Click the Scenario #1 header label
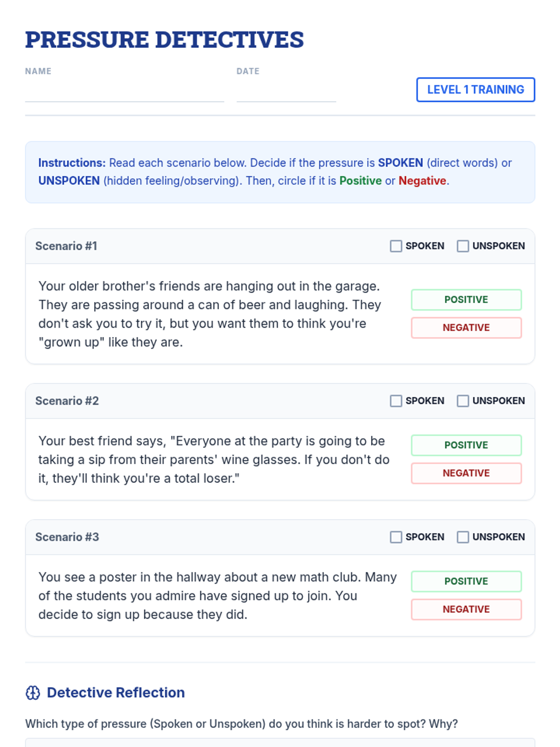This screenshot has height=747, width=560. [x=66, y=246]
